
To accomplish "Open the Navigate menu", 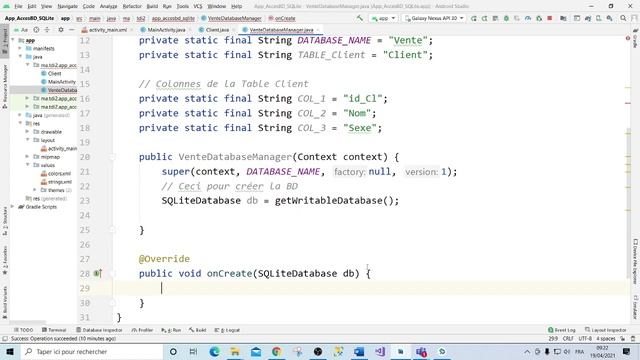I will (x=67, y=6).
